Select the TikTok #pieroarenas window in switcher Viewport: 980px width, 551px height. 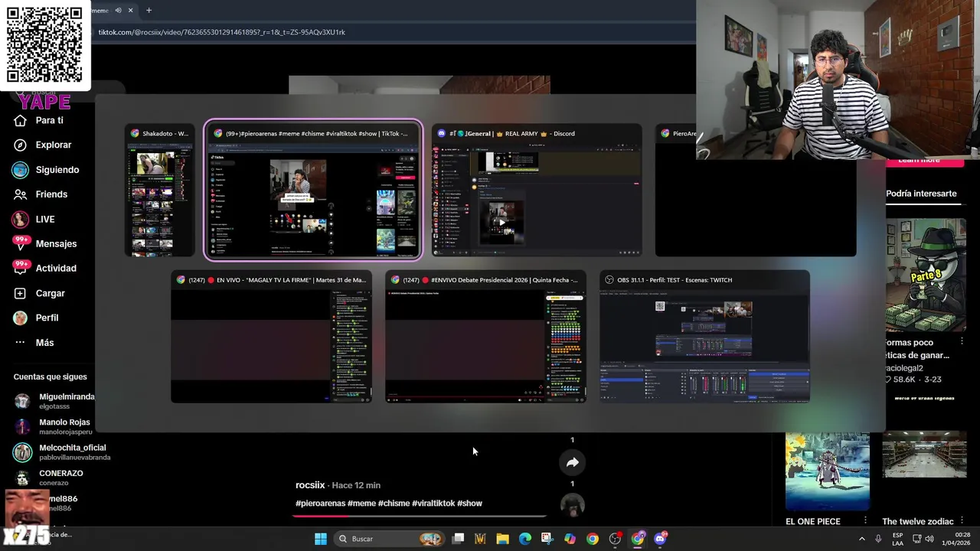[x=312, y=190]
